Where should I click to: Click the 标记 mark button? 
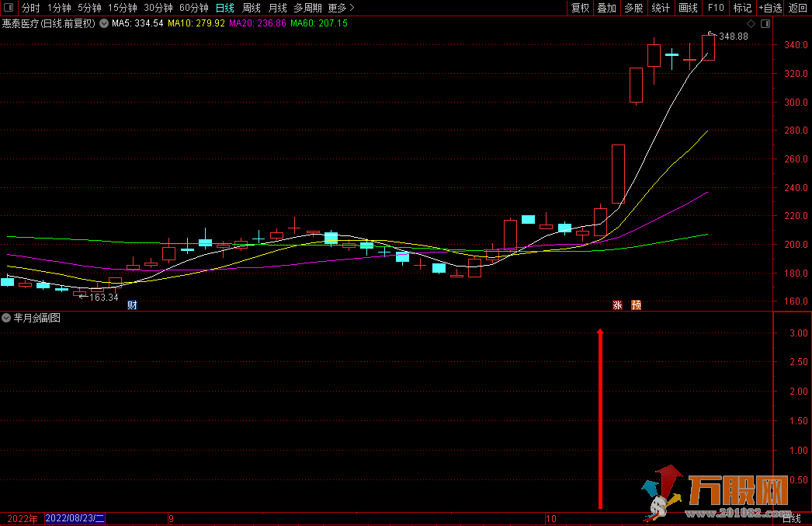742,8
